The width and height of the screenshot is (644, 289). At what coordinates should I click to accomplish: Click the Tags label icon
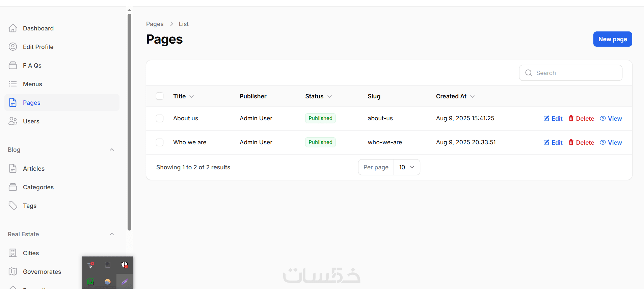coord(13,206)
